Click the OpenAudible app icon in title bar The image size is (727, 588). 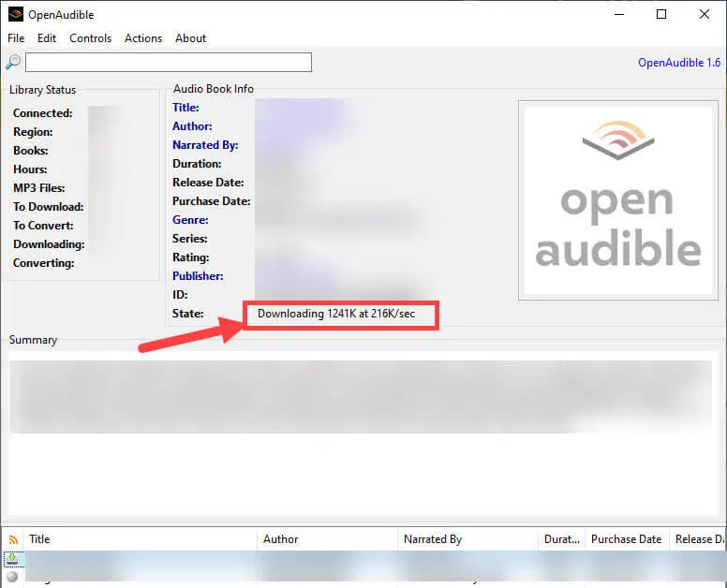coord(15,15)
